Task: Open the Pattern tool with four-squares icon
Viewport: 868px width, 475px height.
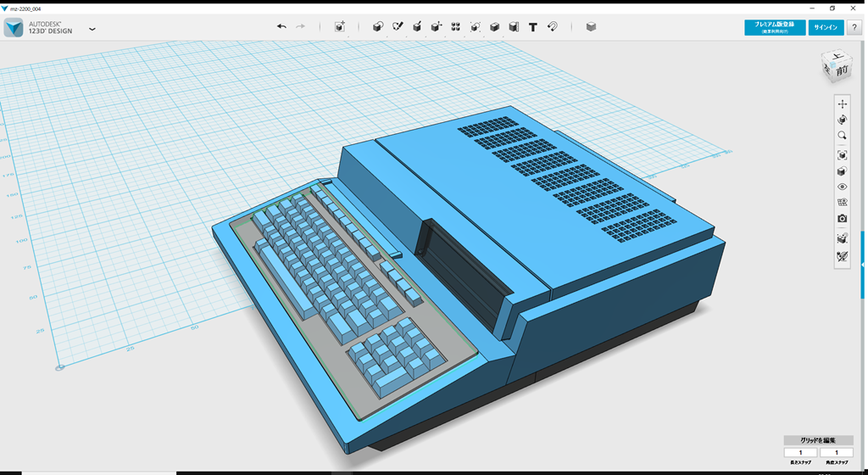Action: click(456, 27)
